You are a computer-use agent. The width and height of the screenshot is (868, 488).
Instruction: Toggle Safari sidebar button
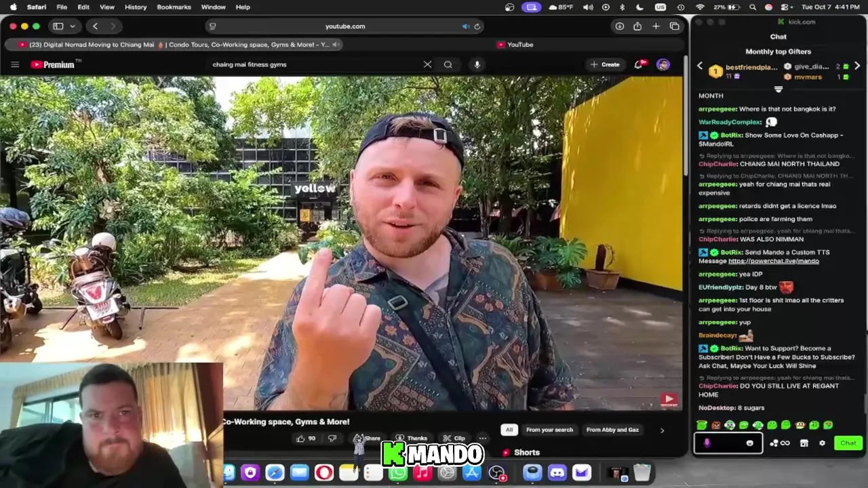pos(58,26)
